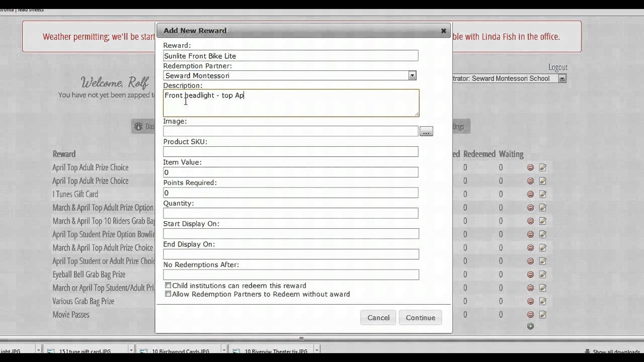Delete the Various Grab Bag Prize
644x362 pixels.
pyautogui.click(x=530, y=301)
